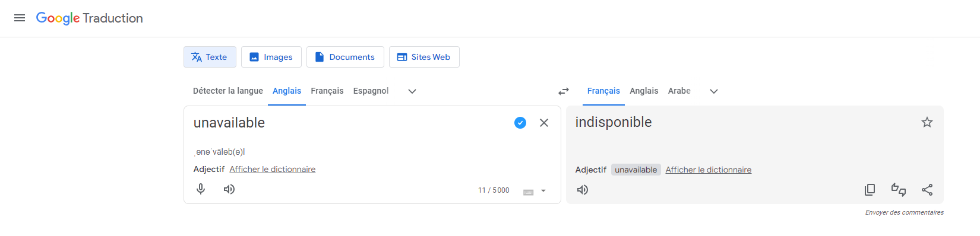Open Afficher le dictionnaire under source text

273,169
